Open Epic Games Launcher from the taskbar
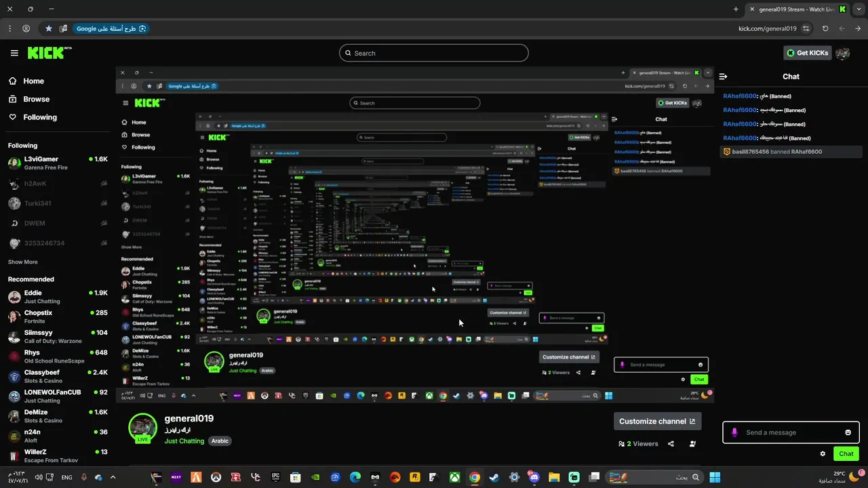The image size is (868, 488). 275,477
